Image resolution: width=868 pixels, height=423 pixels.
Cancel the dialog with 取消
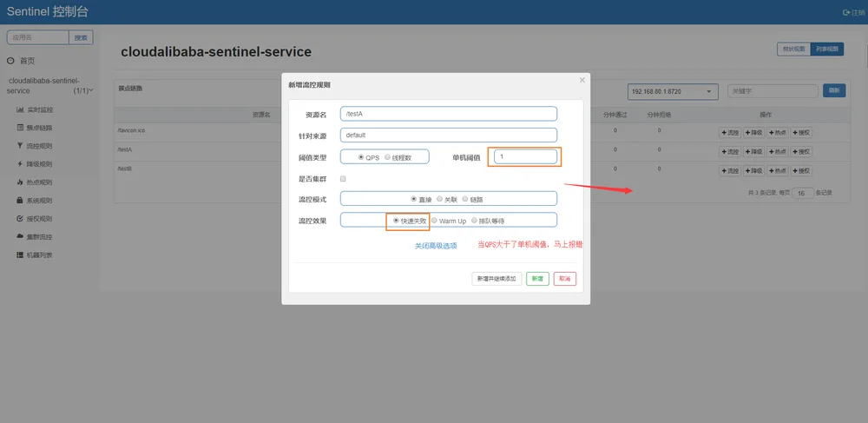565,279
